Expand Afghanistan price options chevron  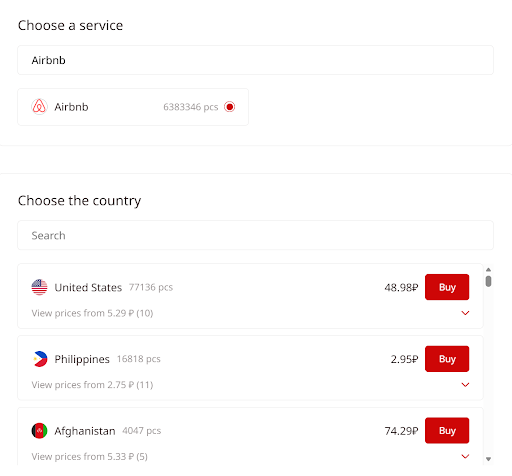(465, 456)
